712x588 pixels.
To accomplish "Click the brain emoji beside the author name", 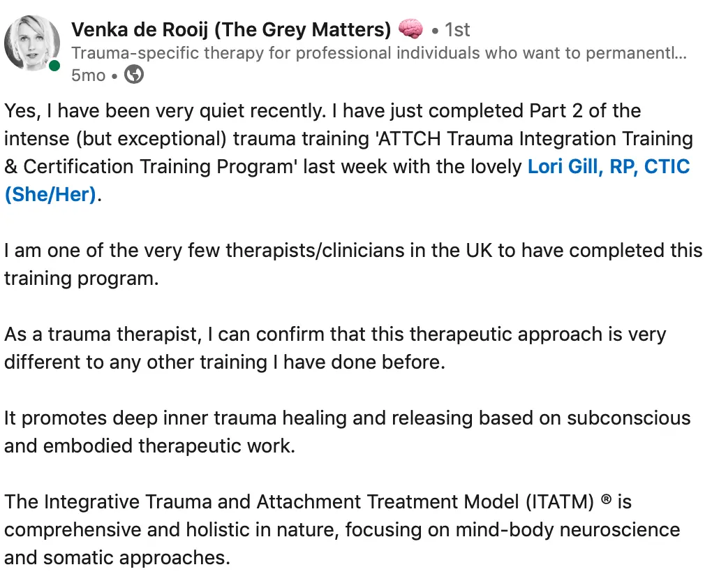I will pyautogui.click(x=410, y=29).
